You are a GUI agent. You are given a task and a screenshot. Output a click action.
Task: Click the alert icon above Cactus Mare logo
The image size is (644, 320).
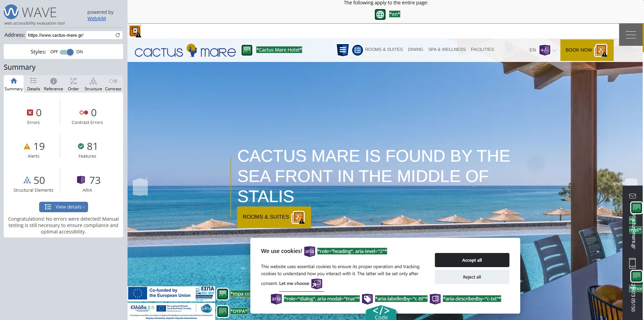pos(135,31)
